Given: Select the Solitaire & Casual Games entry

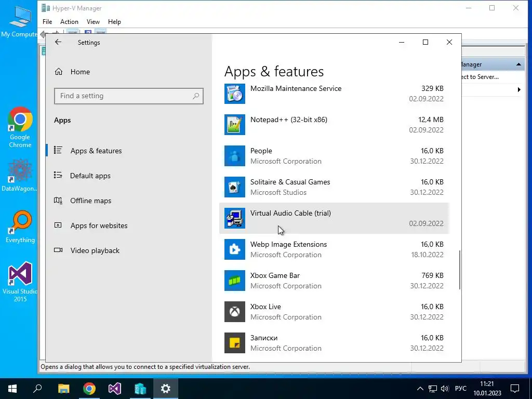Looking at the screenshot, I should click(x=334, y=187).
